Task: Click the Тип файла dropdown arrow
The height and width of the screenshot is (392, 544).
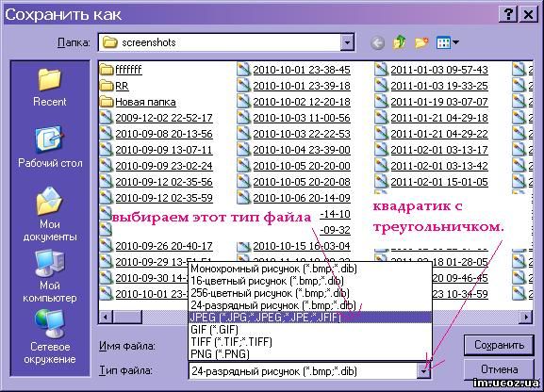Action: pyautogui.click(x=423, y=371)
